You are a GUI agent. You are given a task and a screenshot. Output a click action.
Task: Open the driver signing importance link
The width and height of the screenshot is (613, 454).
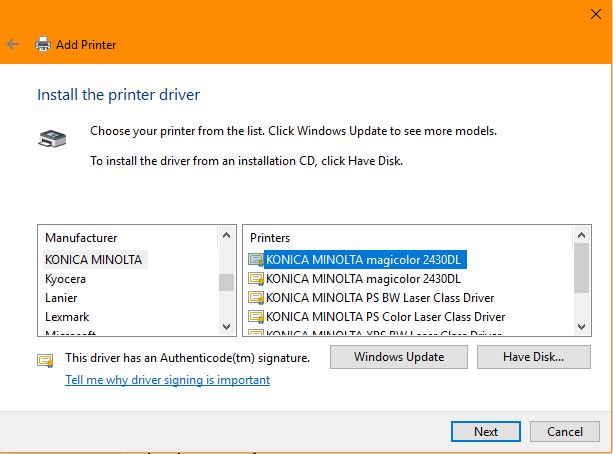[x=167, y=380]
